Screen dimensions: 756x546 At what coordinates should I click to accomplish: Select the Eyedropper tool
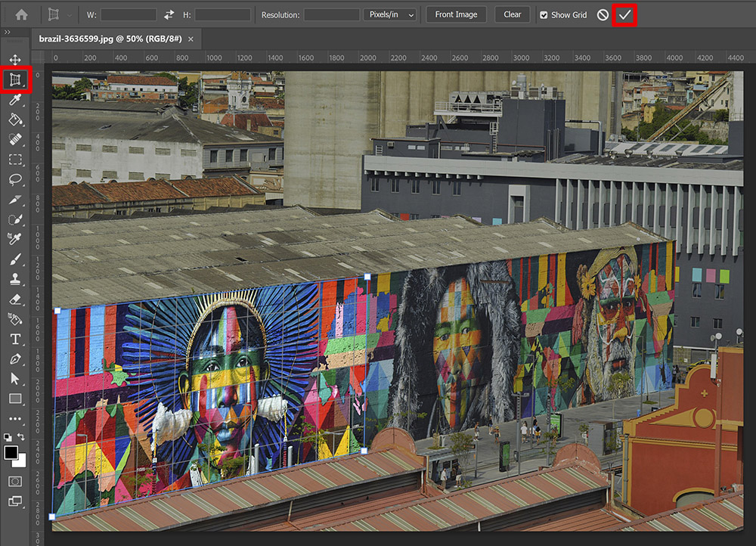pos(15,99)
